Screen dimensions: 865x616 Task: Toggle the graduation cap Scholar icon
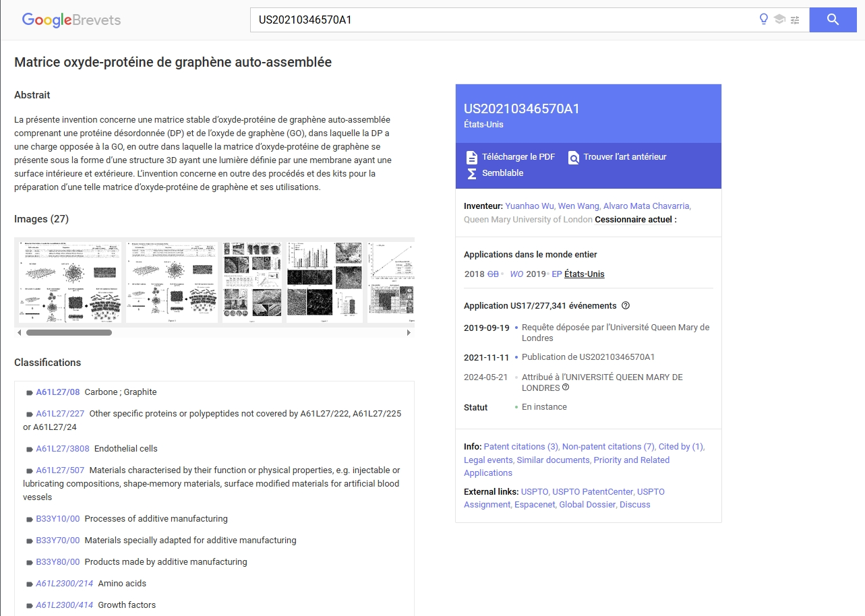(779, 20)
